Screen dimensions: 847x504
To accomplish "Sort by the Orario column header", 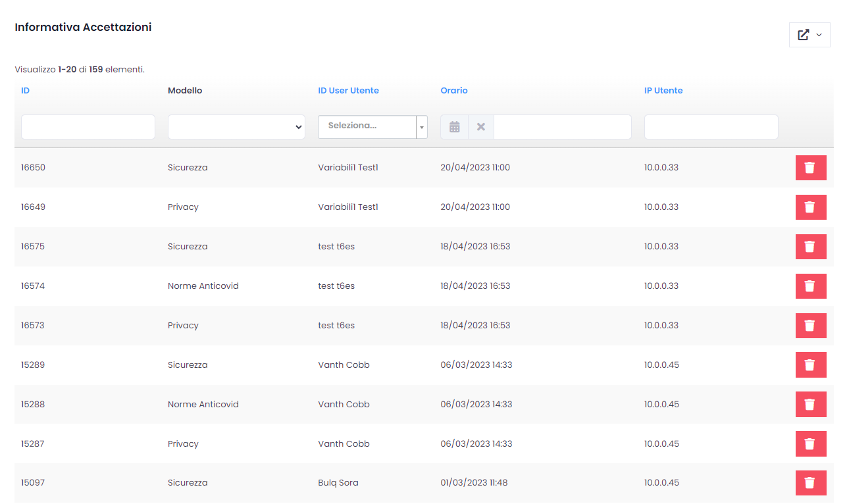I will click(x=453, y=91).
